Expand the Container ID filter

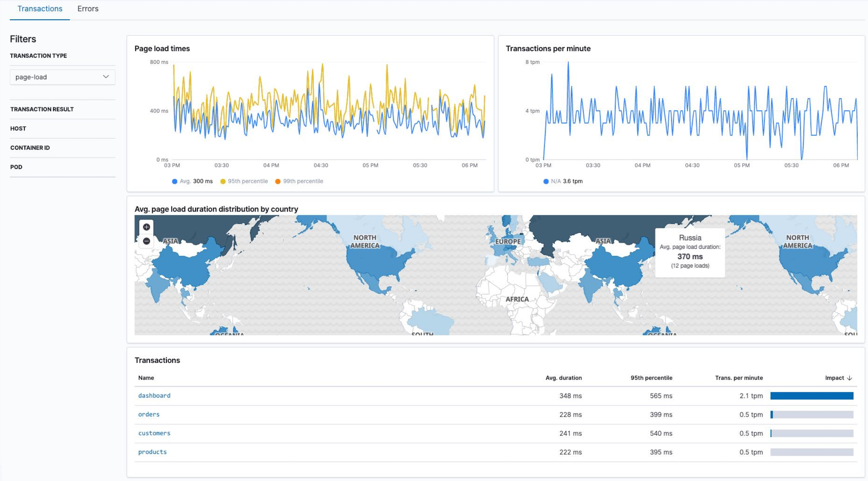pyautogui.click(x=30, y=148)
